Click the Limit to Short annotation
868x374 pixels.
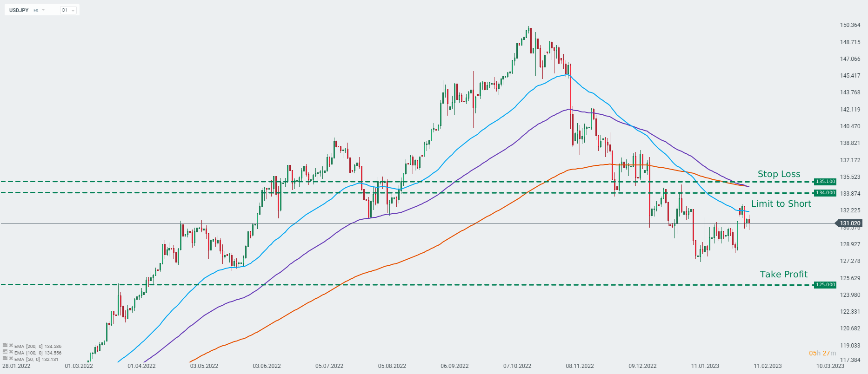coord(781,204)
